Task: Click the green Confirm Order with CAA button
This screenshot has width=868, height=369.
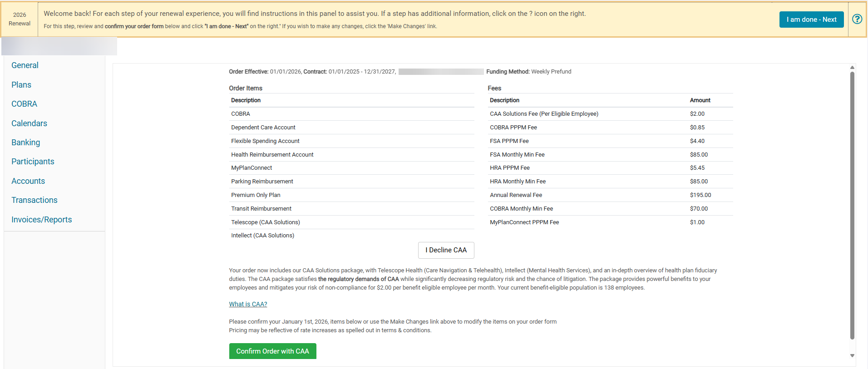Action: pyautogui.click(x=272, y=351)
